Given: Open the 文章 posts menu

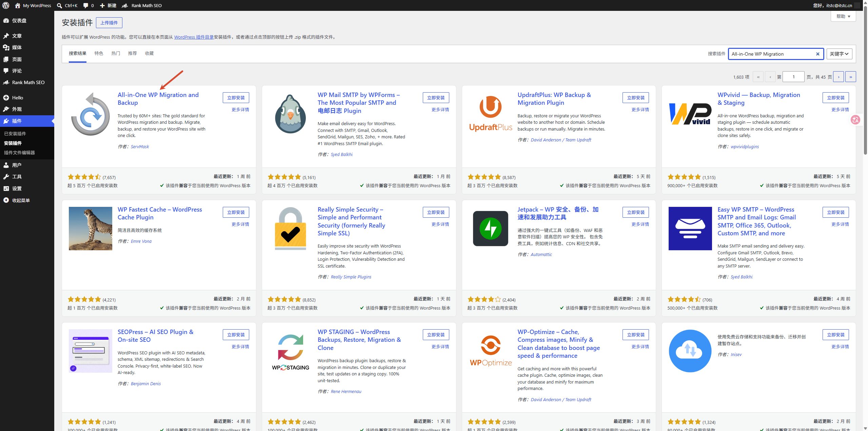Looking at the screenshot, I should click(x=27, y=36).
